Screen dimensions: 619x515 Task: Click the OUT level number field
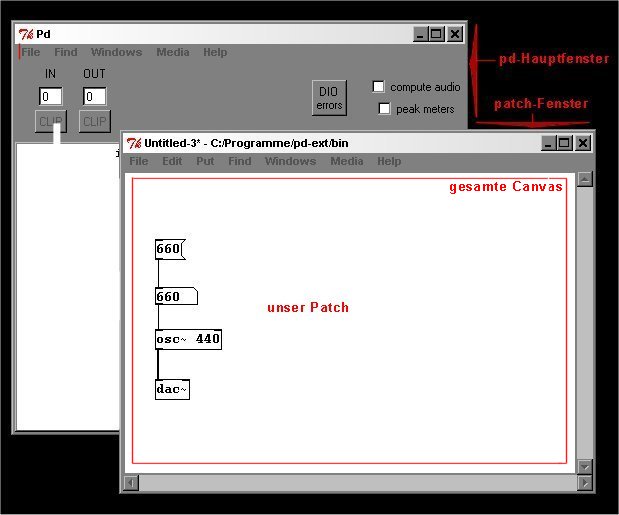95,96
